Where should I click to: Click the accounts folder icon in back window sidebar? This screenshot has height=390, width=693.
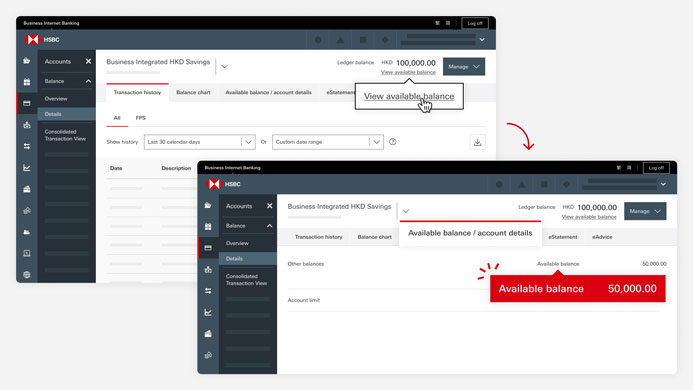point(27,61)
